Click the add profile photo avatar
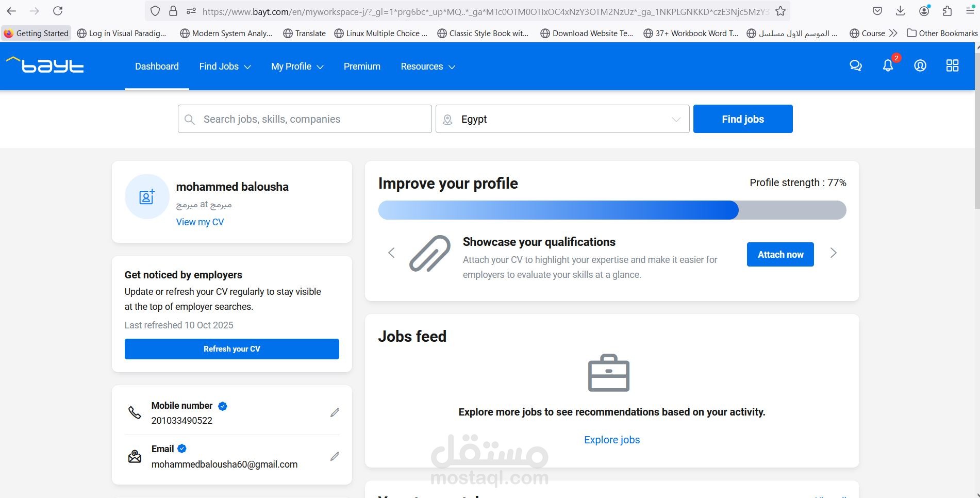Screen dimensions: 980x498 147,196
